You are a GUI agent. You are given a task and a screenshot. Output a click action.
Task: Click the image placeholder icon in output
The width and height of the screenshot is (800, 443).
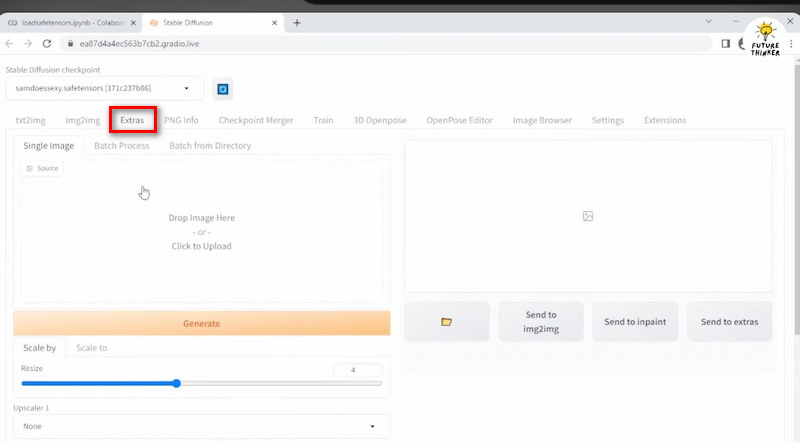(588, 216)
